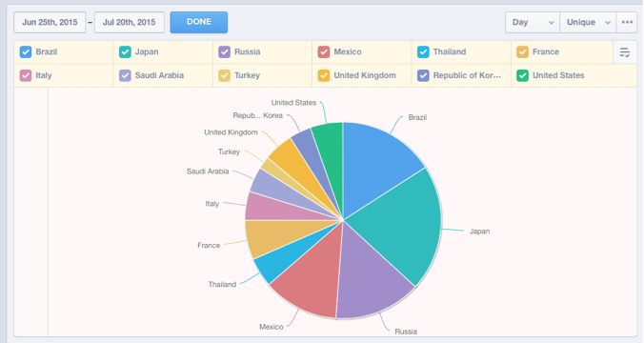The width and height of the screenshot is (644, 343).
Task: Uncheck the Brazil checkbox
Action: point(26,52)
